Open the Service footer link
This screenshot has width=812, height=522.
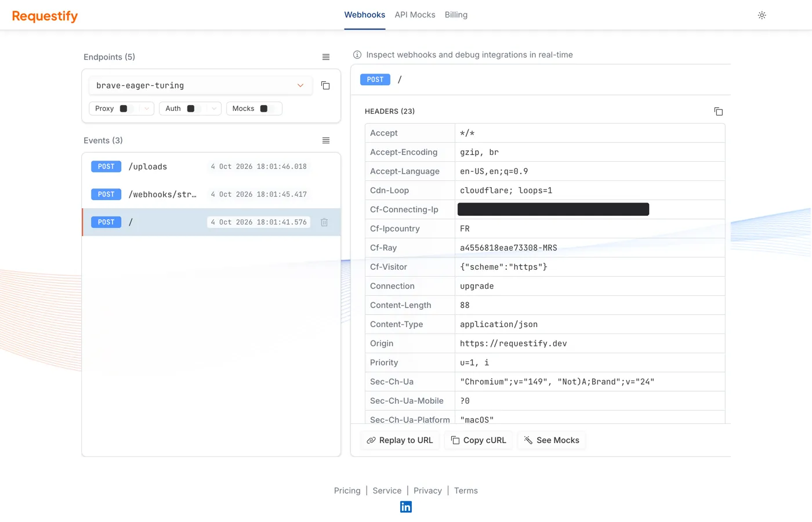click(387, 491)
